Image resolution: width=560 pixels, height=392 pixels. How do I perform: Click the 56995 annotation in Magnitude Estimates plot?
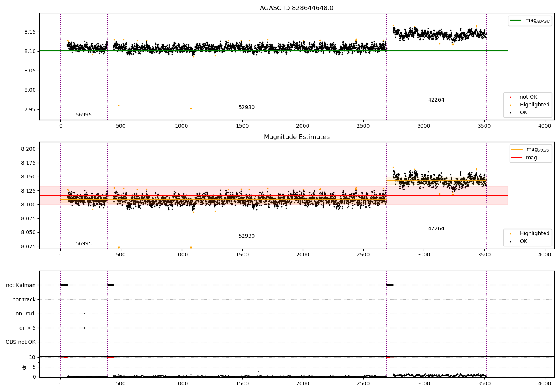[x=84, y=244]
